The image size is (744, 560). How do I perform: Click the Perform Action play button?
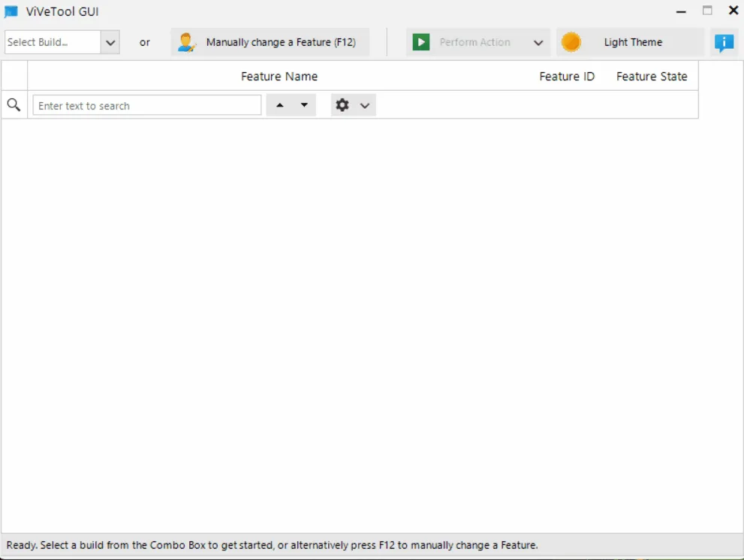coord(421,42)
